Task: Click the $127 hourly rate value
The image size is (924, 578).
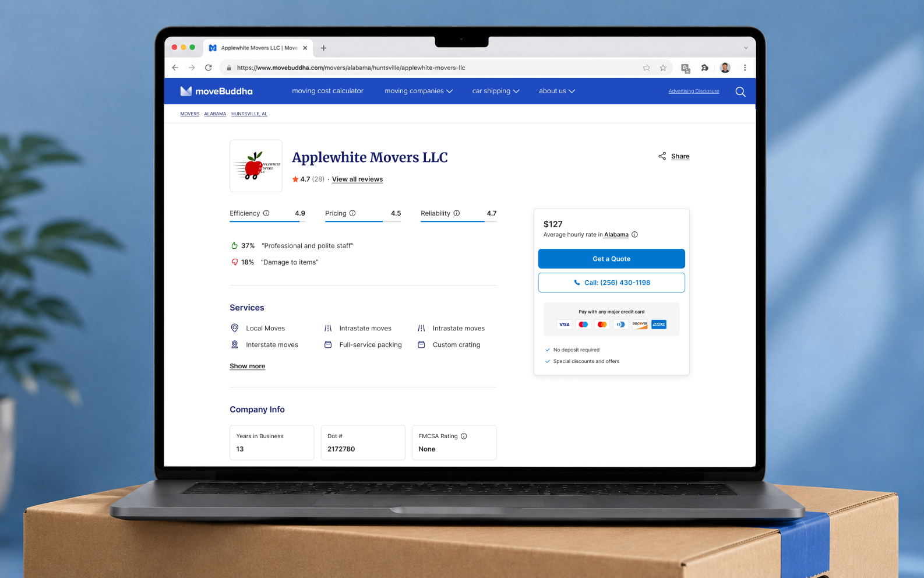Action: coord(553,224)
